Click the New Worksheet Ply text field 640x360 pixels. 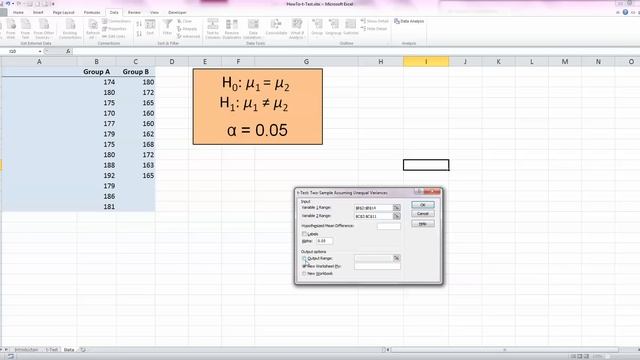377,266
